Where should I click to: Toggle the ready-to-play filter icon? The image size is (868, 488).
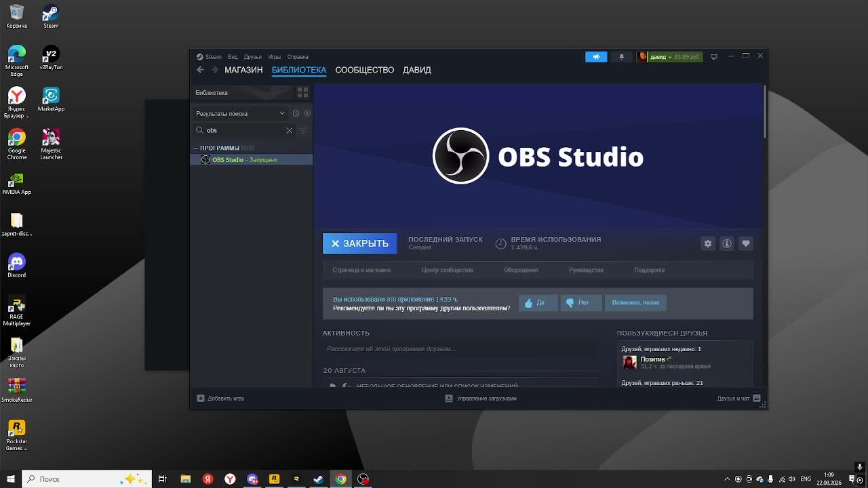click(x=307, y=114)
